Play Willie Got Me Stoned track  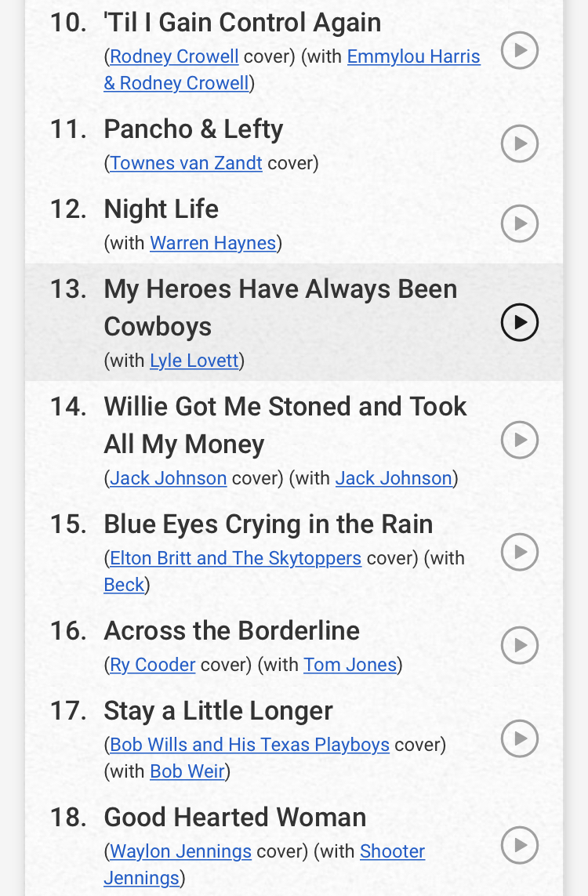click(520, 440)
